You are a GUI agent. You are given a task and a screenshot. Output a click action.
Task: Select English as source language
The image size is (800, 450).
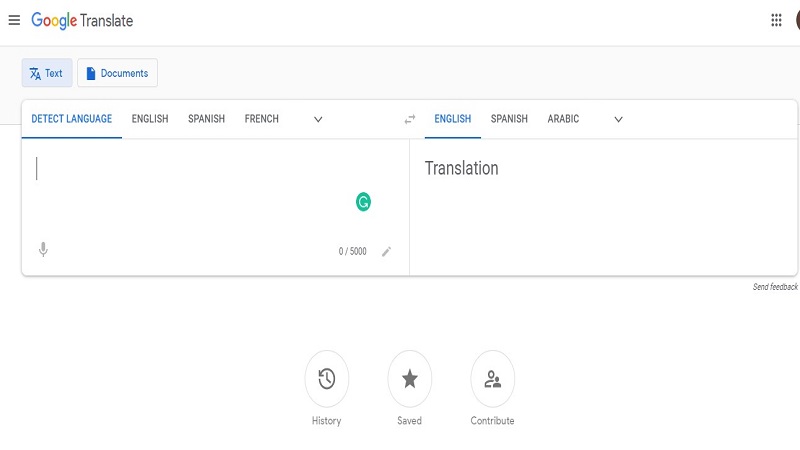click(x=150, y=119)
